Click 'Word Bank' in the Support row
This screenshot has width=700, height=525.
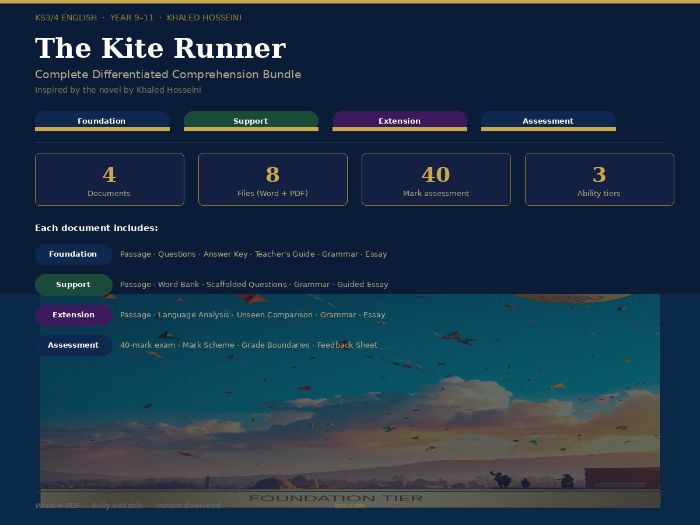(x=179, y=284)
